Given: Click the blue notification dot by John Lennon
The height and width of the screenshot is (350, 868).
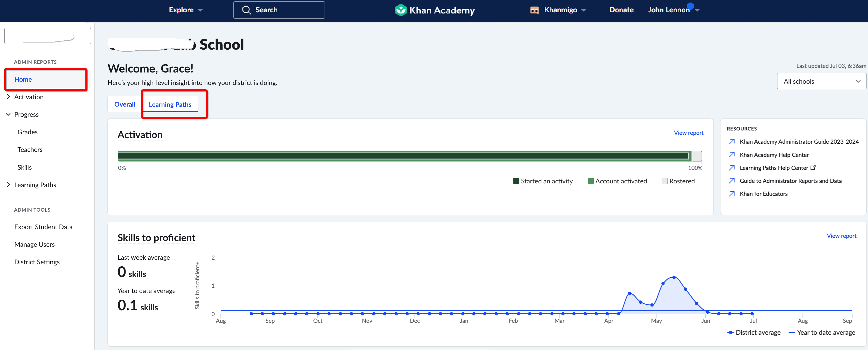Looking at the screenshot, I should click(x=690, y=6).
